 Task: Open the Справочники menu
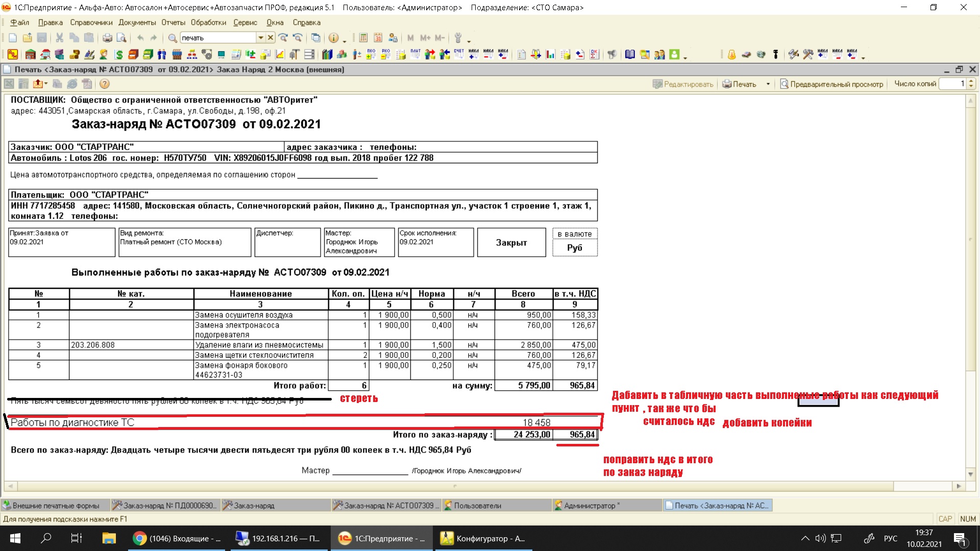(x=91, y=22)
